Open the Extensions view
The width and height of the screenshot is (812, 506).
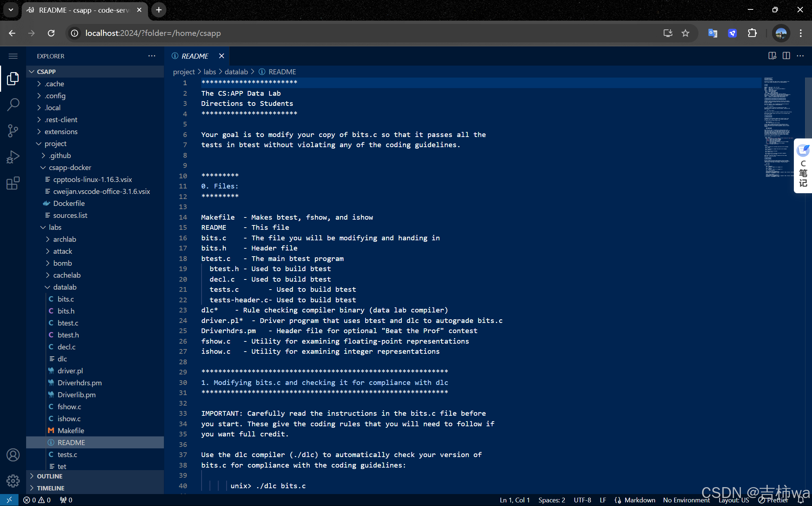13,183
